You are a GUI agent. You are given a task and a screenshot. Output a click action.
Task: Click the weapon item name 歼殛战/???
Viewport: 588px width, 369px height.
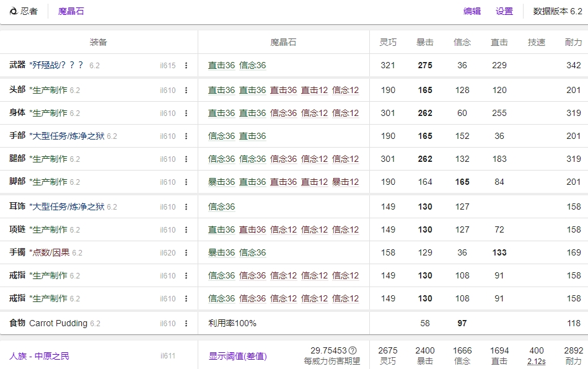[58, 65]
